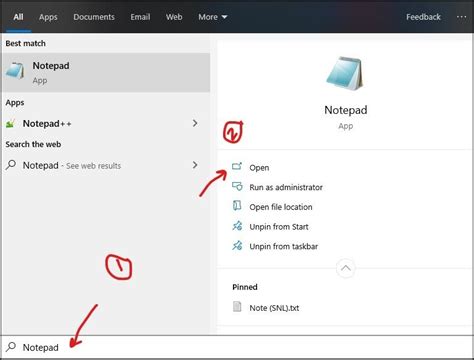
Task: Click Notepad See web results entry
Action: pyautogui.click(x=106, y=165)
